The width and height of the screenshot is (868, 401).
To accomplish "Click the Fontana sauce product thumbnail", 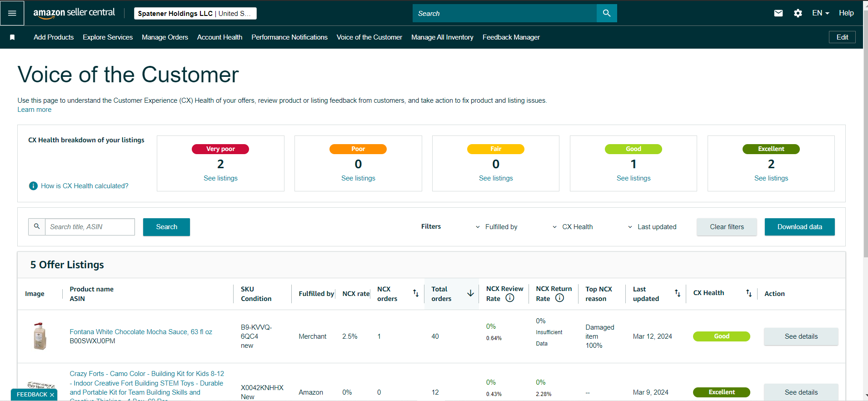I will pos(40,336).
